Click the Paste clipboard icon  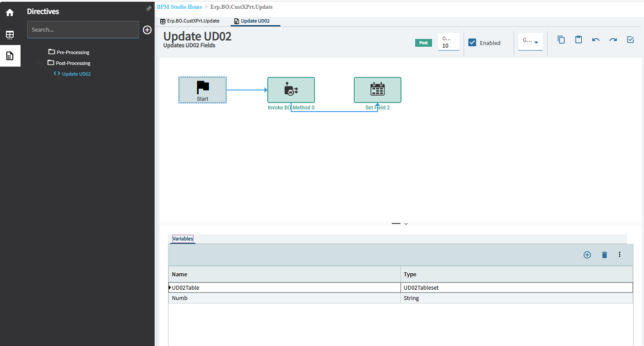click(x=579, y=40)
